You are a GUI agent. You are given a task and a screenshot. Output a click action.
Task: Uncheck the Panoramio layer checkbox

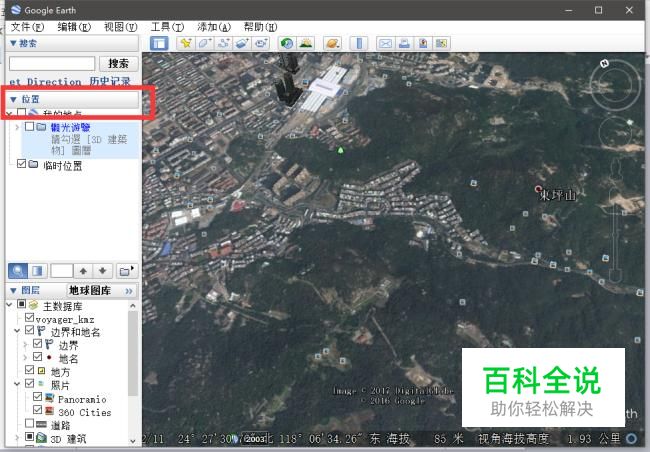click(x=37, y=397)
